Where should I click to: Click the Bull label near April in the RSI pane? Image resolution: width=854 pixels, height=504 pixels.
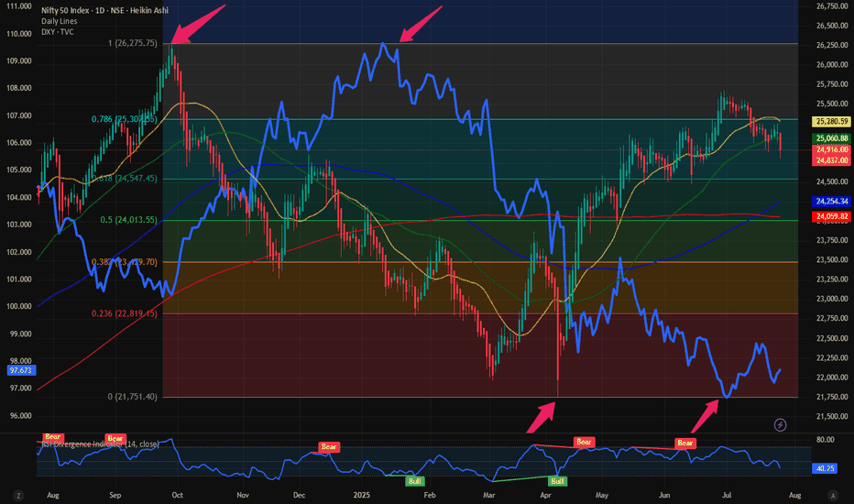(557, 481)
